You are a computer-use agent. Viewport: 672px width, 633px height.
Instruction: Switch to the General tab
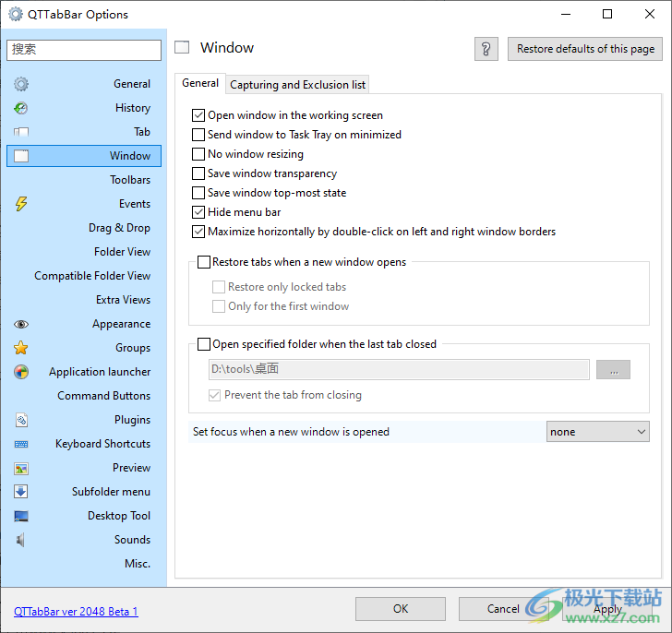[200, 83]
